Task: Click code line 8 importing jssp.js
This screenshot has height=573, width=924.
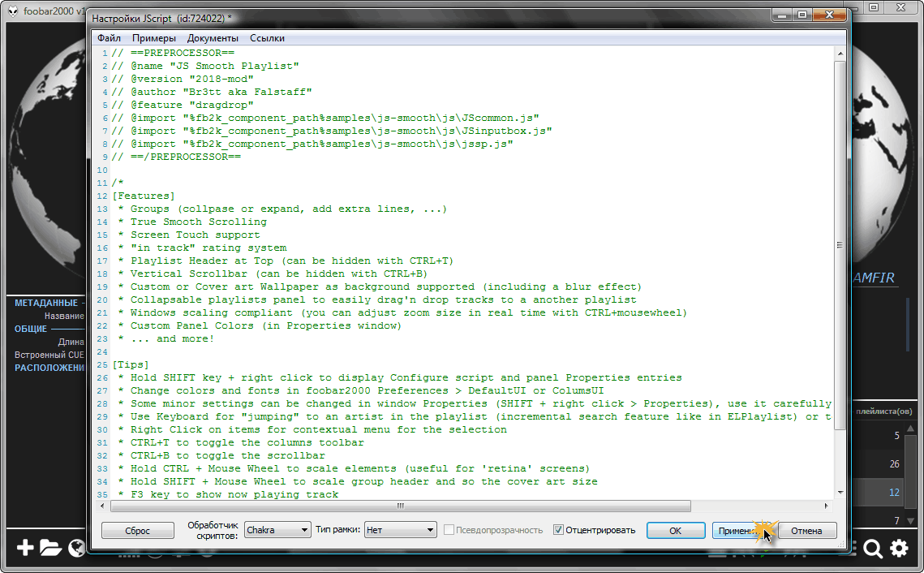Action: 312,144
